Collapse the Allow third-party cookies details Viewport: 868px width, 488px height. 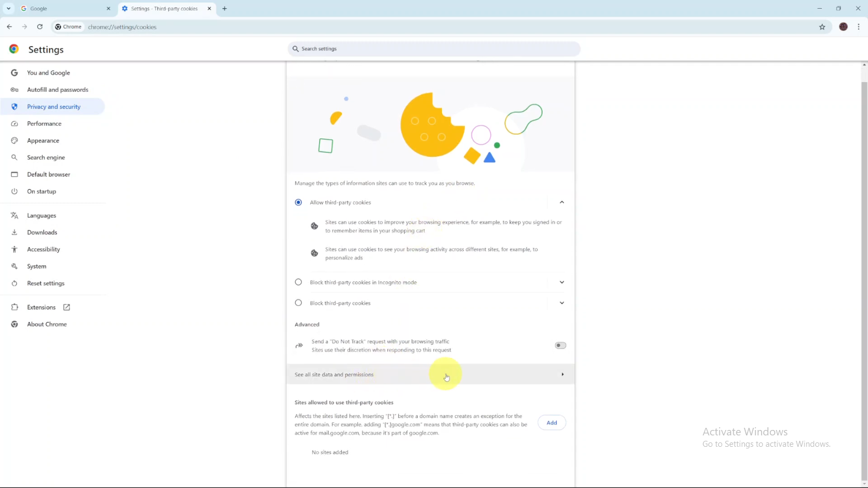click(562, 202)
